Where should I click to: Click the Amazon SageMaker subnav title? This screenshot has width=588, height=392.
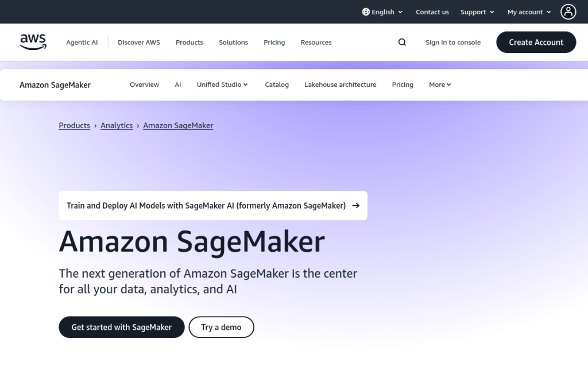pyautogui.click(x=55, y=85)
